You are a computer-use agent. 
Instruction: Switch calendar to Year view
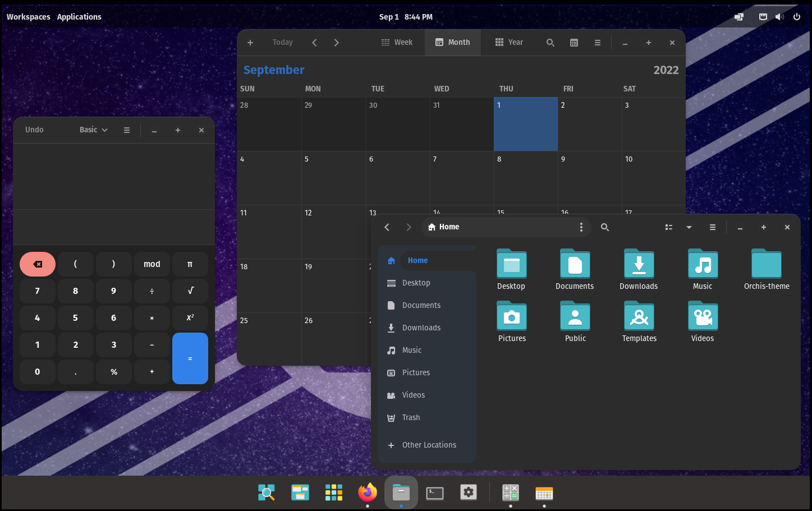509,43
